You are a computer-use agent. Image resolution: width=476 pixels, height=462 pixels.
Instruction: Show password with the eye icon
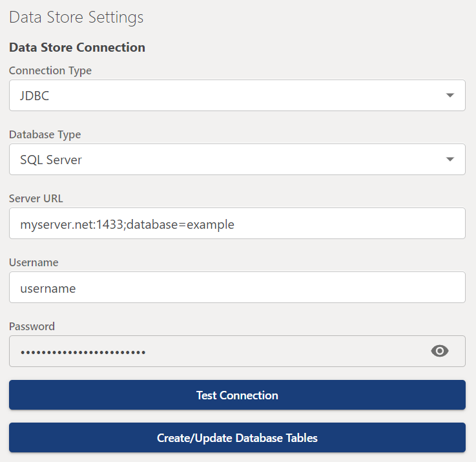tap(439, 351)
